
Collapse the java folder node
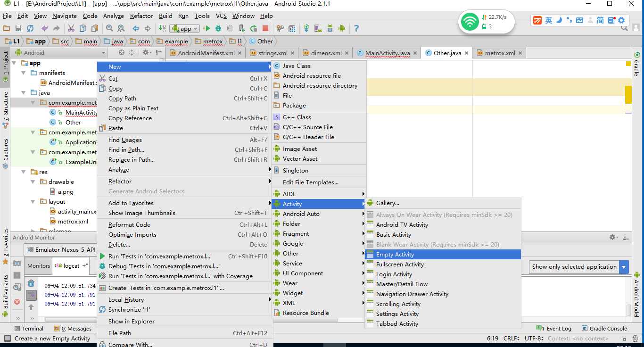(x=24, y=92)
